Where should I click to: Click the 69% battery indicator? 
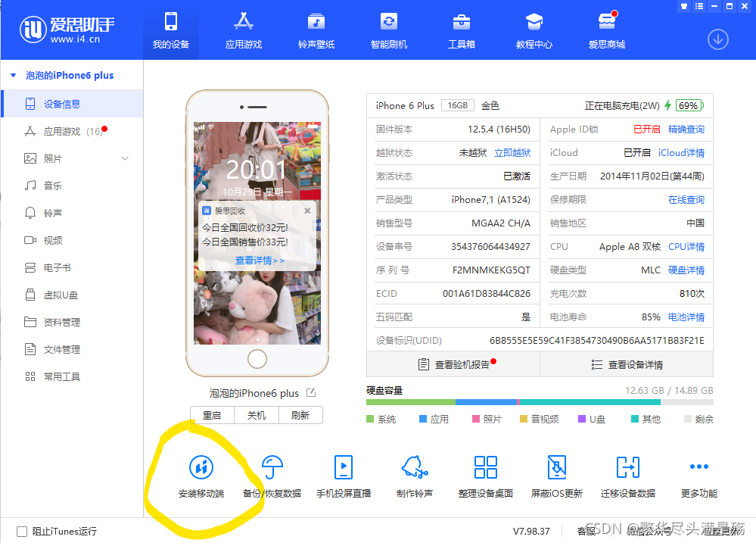[689, 106]
